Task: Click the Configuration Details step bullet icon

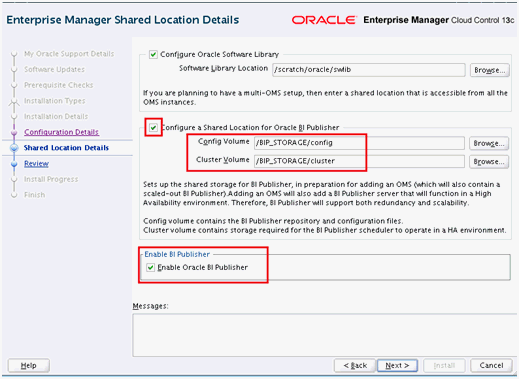Action: coord(14,132)
